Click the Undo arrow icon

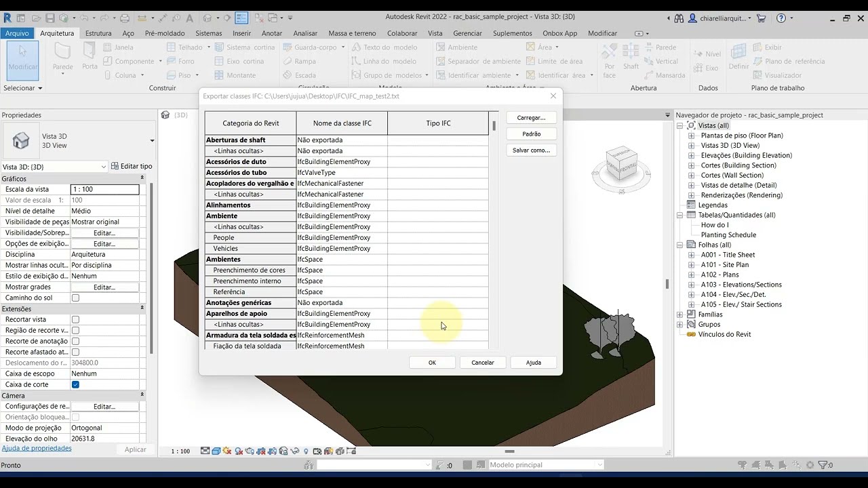coord(84,18)
